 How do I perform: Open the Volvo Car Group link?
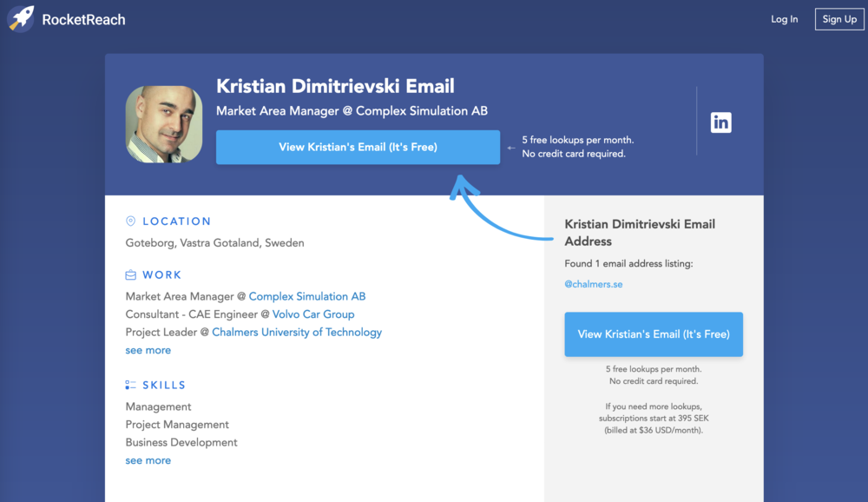[313, 314]
